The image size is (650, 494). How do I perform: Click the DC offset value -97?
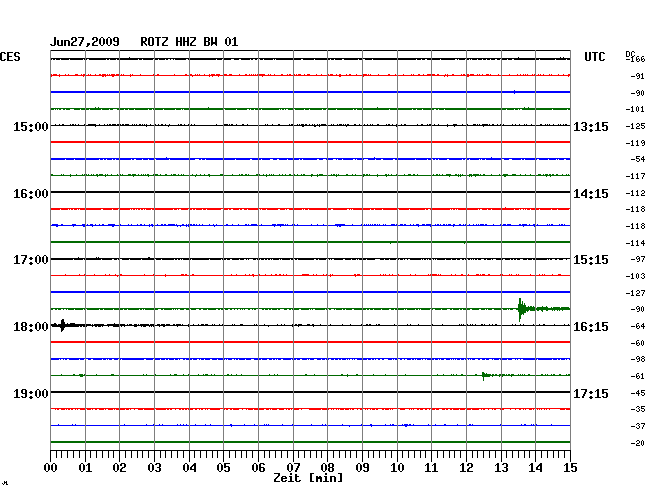point(638,259)
